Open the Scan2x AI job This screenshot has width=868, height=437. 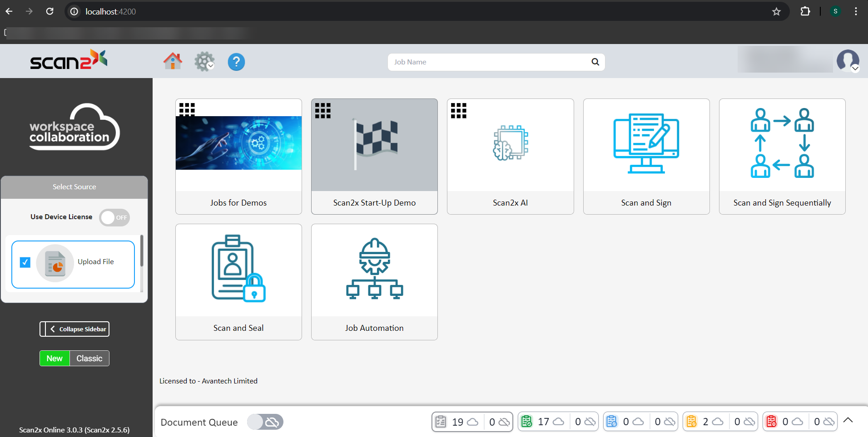(510, 156)
